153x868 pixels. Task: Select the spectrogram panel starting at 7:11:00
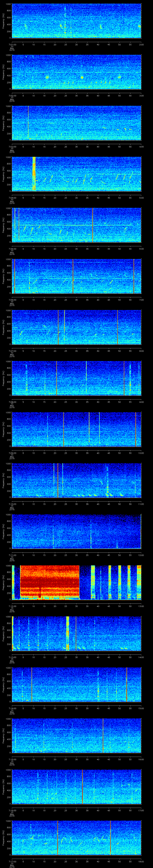coord(76,531)
